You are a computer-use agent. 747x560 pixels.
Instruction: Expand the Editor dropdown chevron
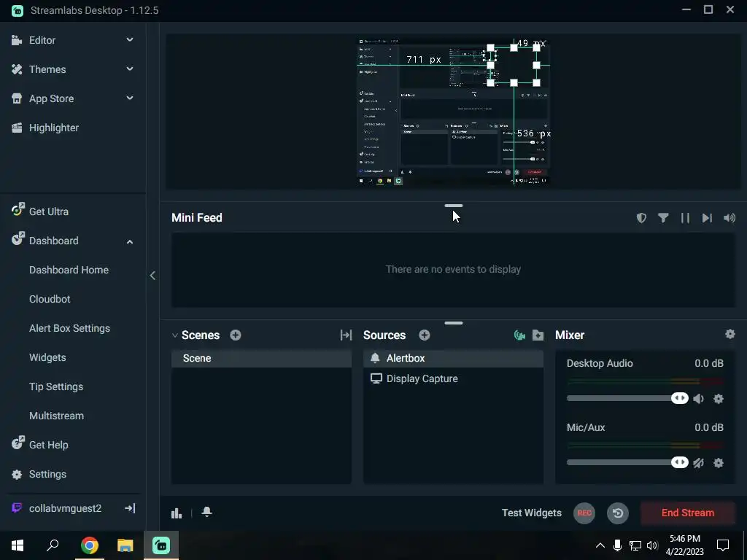click(x=130, y=40)
